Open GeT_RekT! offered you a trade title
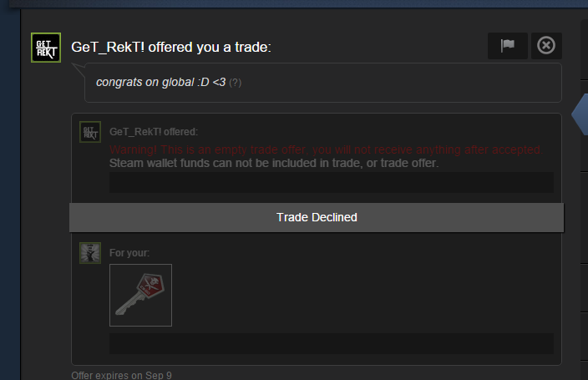Screen dimensions: 588x380 pos(171,48)
